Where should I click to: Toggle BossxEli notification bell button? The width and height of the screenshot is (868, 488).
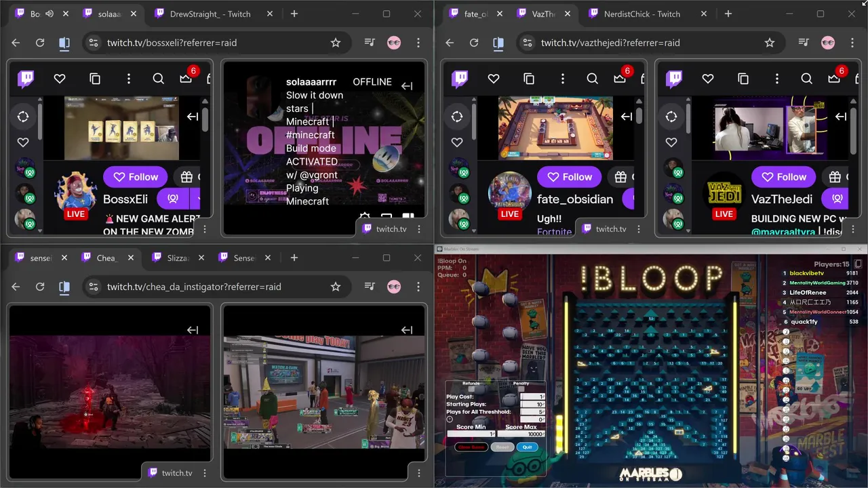click(x=173, y=199)
